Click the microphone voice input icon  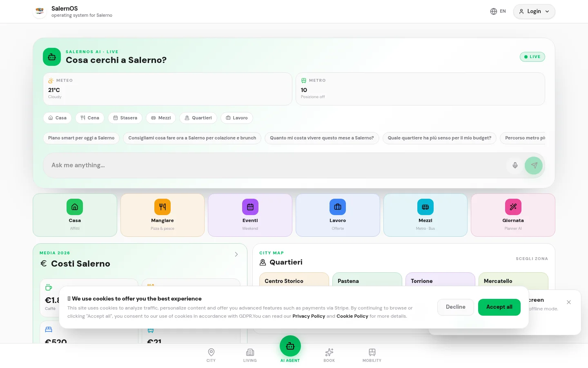point(515,165)
